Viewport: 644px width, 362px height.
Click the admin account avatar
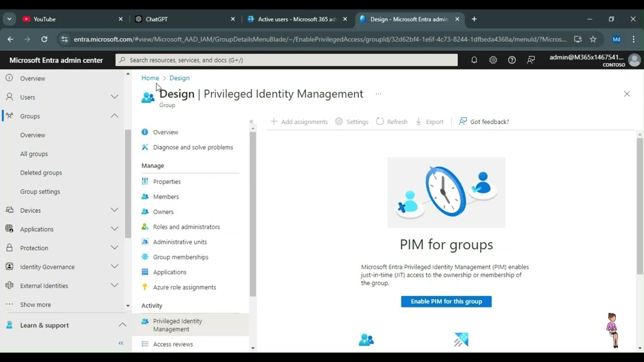pyautogui.click(x=634, y=60)
